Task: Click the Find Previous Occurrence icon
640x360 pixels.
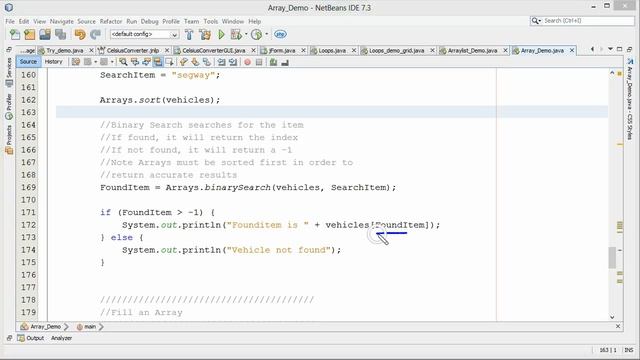Action: point(135,62)
